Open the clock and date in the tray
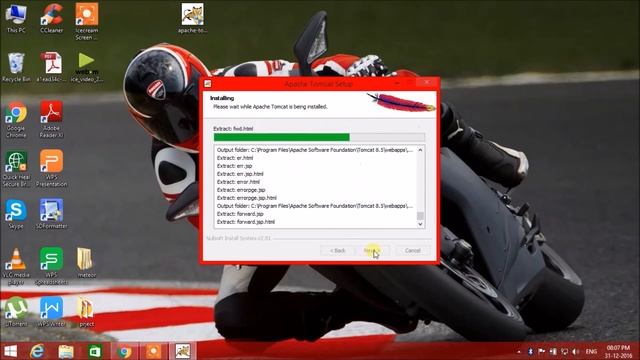This screenshot has width=640, height=360. point(618,351)
